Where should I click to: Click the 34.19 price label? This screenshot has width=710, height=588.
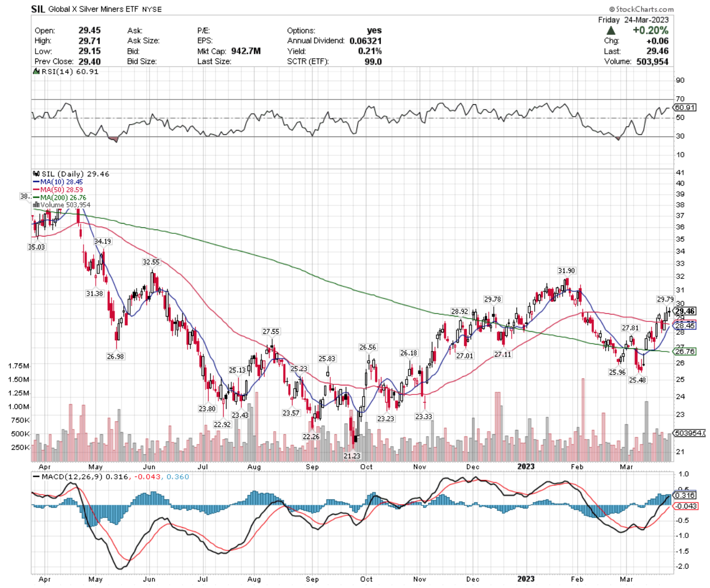click(102, 241)
